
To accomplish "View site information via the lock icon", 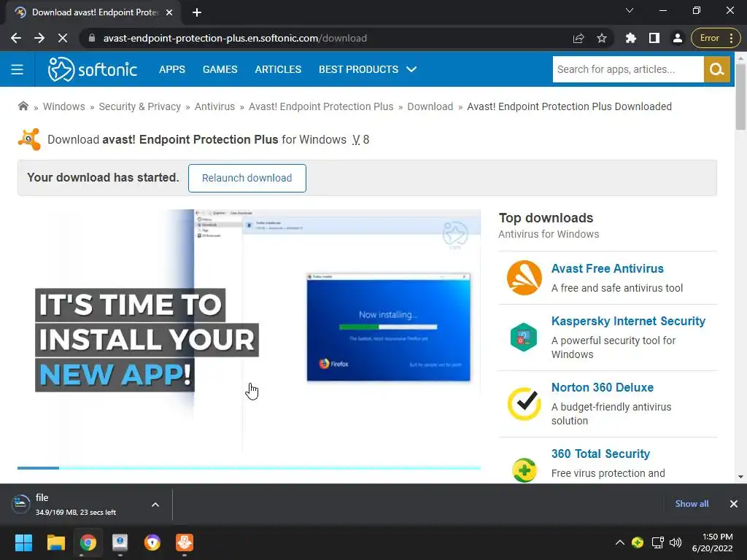I will pyautogui.click(x=92, y=38).
